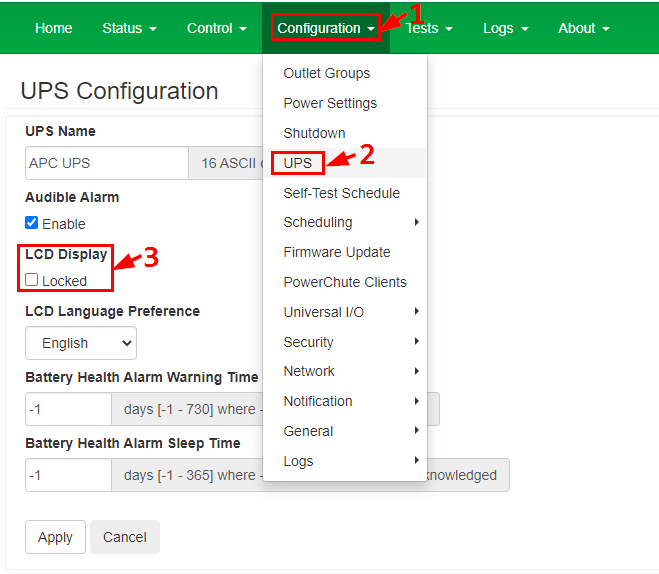The width and height of the screenshot is (659, 574).
Task: Go to the Home page
Action: [x=53, y=28]
